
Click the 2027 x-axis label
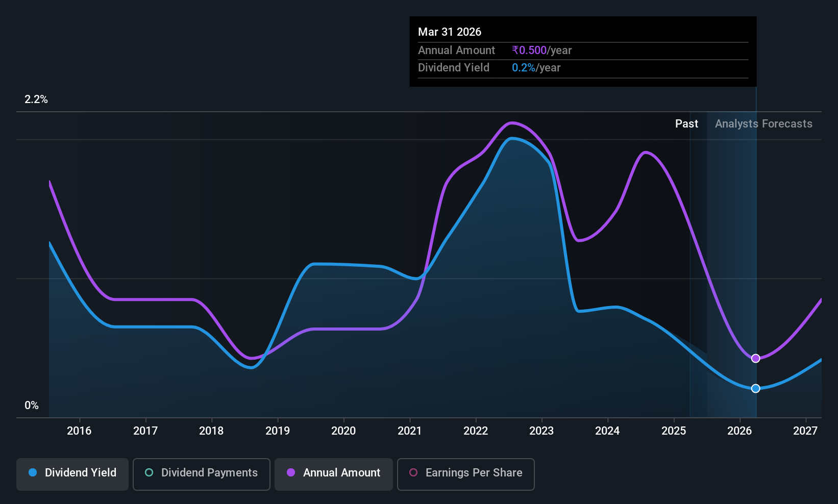805,431
